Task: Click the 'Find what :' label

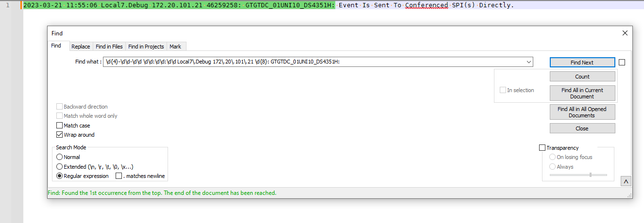Action: pos(88,62)
